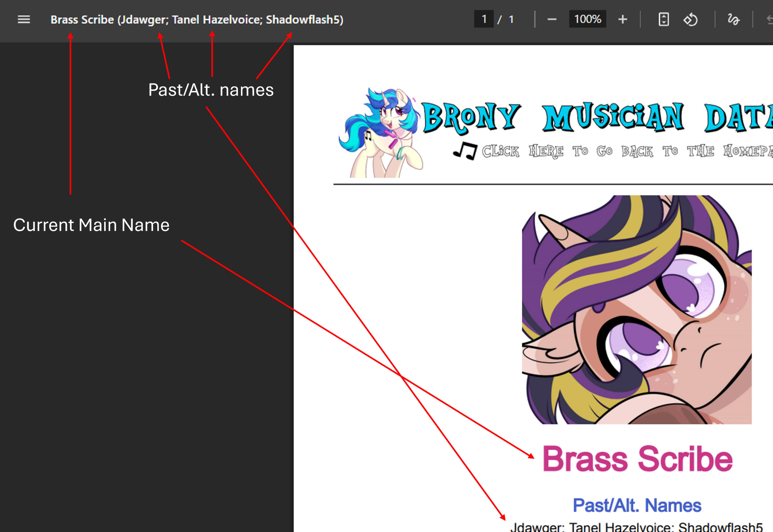Click the 100% zoom level field
The width and height of the screenshot is (773, 532).
[587, 19]
